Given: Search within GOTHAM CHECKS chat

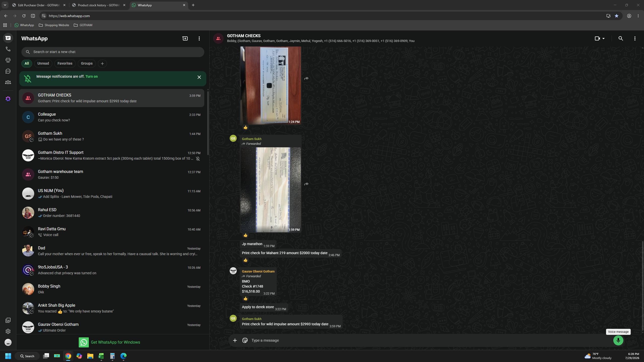Looking at the screenshot, I should click(x=621, y=38).
